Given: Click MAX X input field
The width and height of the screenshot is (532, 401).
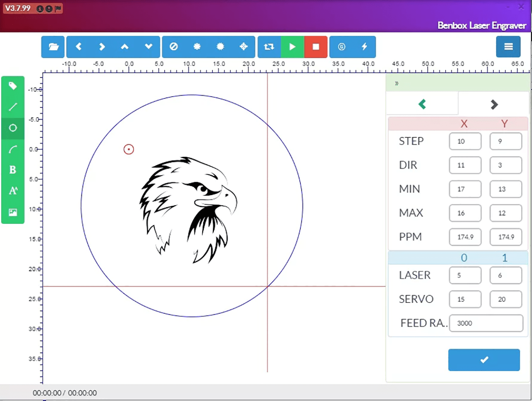Looking at the screenshot, I should tap(465, 213).
